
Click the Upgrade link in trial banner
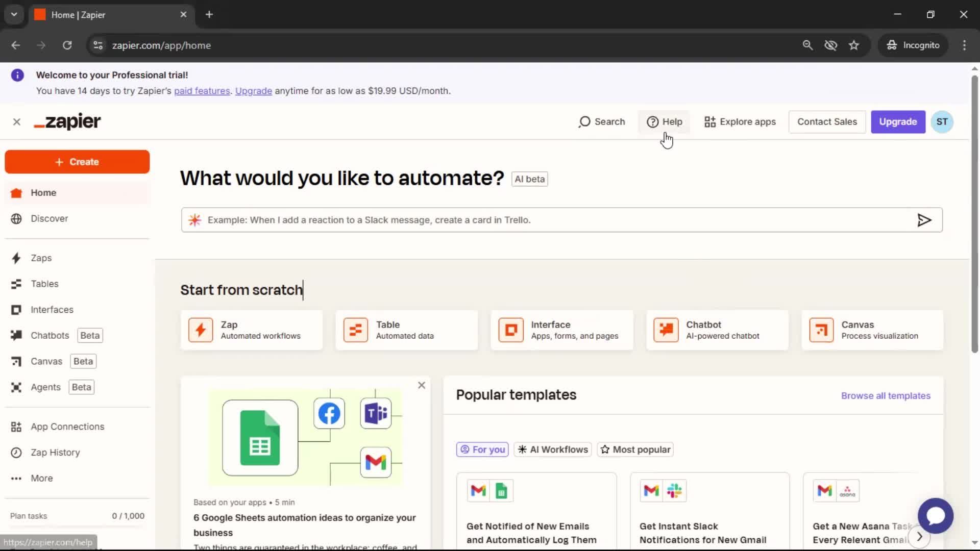254,91
